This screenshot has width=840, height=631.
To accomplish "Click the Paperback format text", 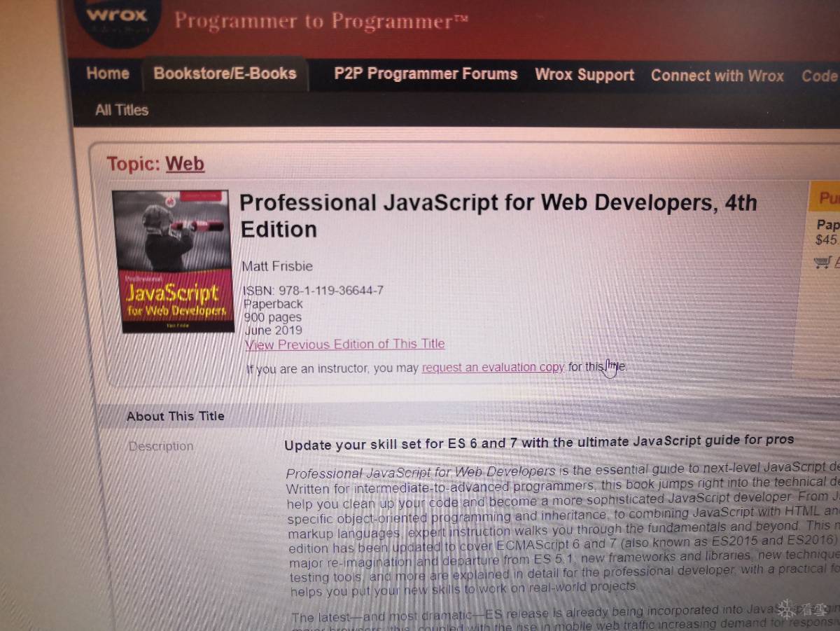I will [x=273, y=304].
